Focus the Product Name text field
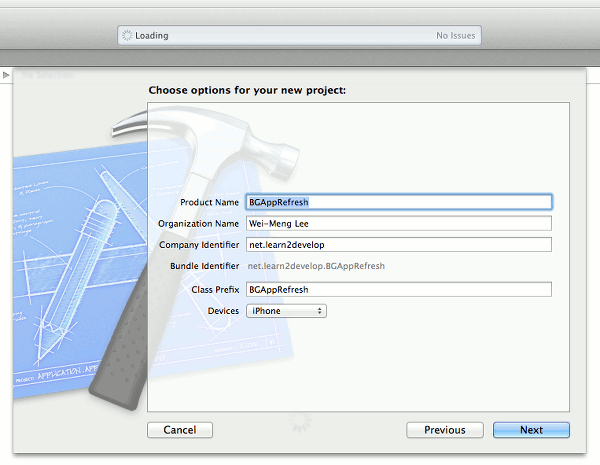The width and height of the screenshot is (600, 465). tap(399, 202)
